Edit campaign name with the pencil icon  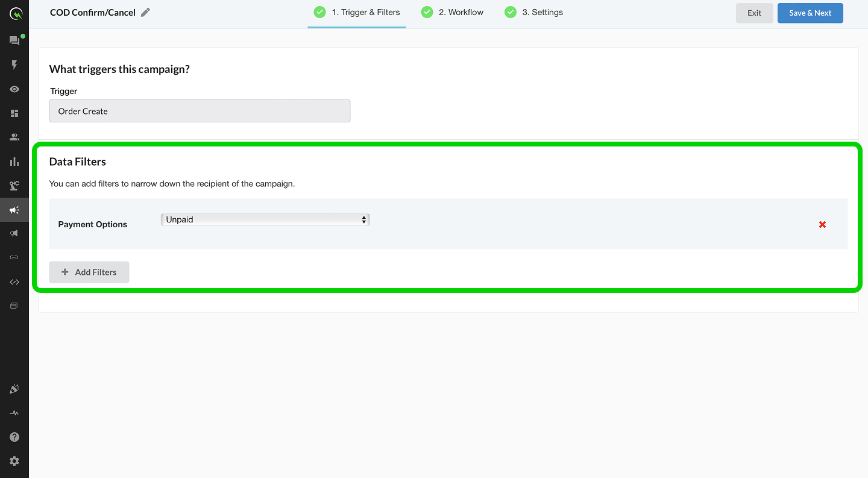pyautogui.click(x=145, y=13)
